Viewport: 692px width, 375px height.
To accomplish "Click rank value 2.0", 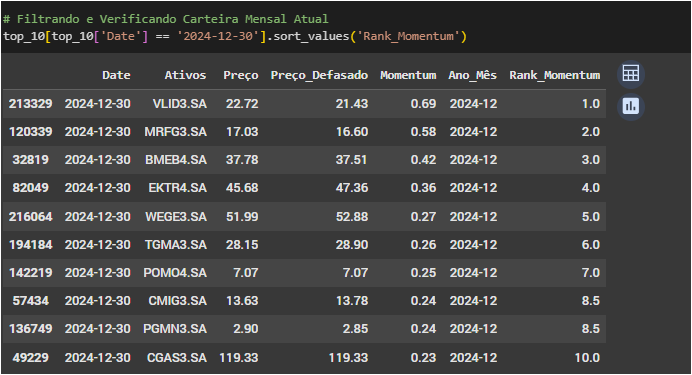I will [591, 131].
